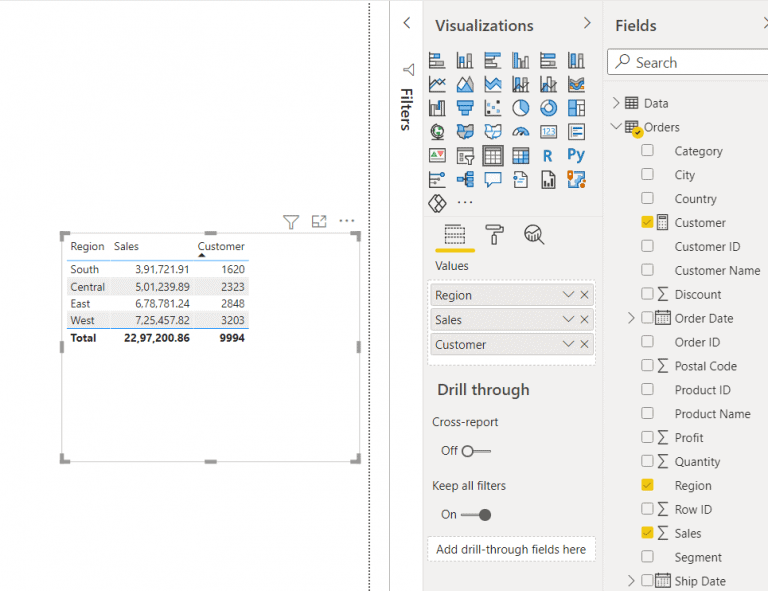
Task: Select the card (123) visualization
Action: point(549,132)
